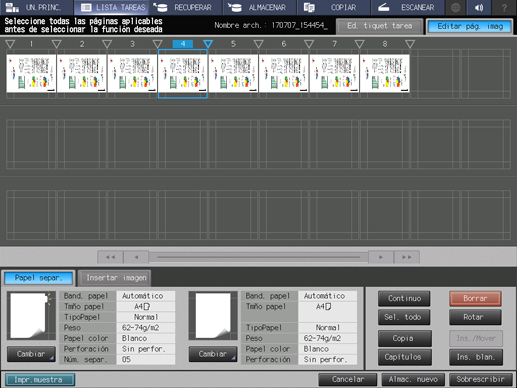Go to next page with right arrow
The image size is (517, 388).
coord(381,257)
